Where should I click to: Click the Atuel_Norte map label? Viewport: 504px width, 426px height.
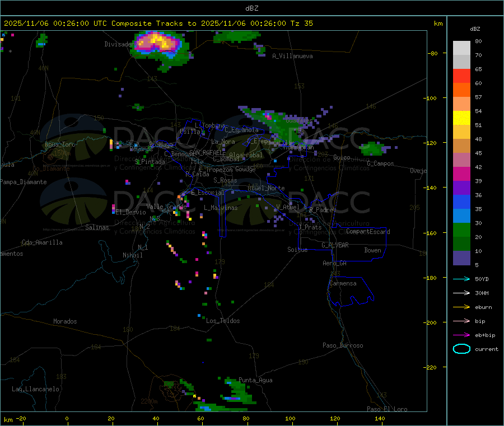tap(266, 188)
